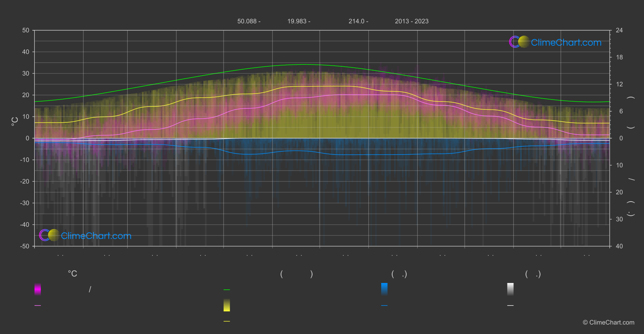Select the yellow gradient legend swatch
Viewport: 644px width, 334px height.
(x=227, y=305)
